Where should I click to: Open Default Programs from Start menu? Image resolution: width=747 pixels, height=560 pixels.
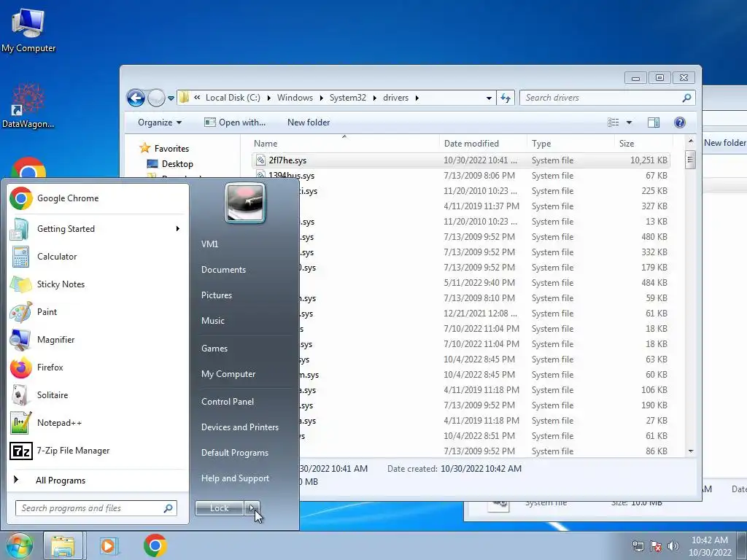click(234, 453)
